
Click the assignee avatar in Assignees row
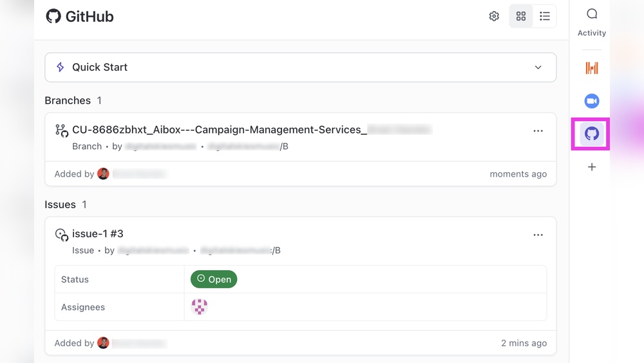point(199,307)
